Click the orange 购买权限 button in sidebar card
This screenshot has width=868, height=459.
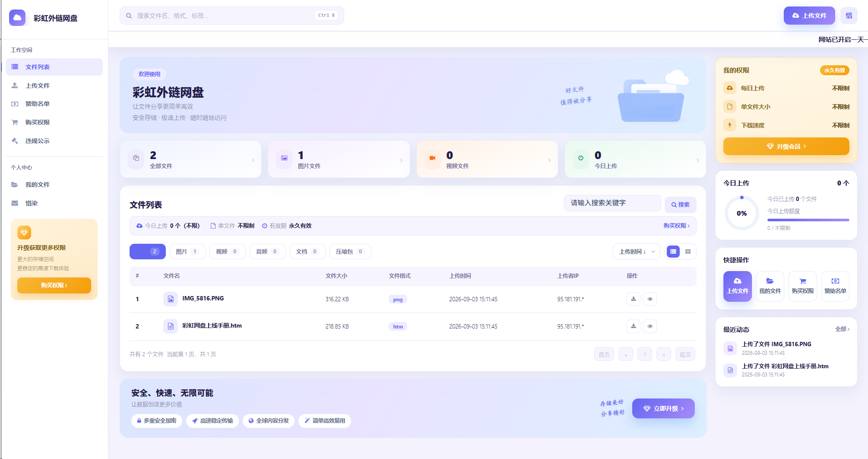pos(54,285)
